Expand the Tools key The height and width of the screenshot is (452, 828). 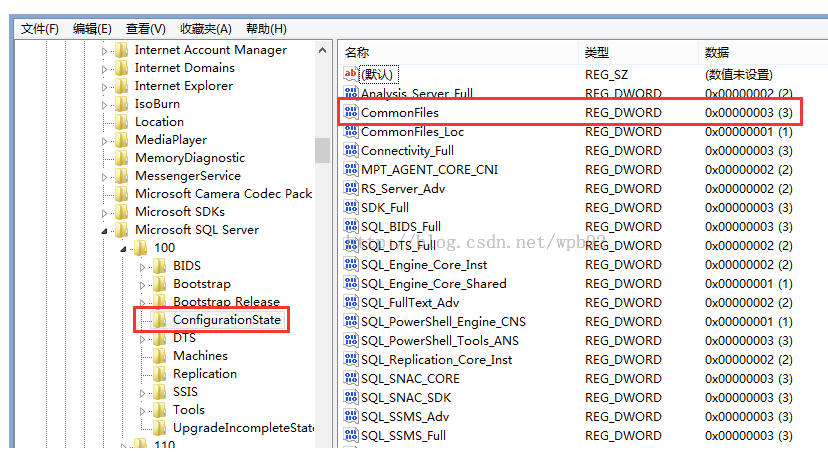(142, 411)
